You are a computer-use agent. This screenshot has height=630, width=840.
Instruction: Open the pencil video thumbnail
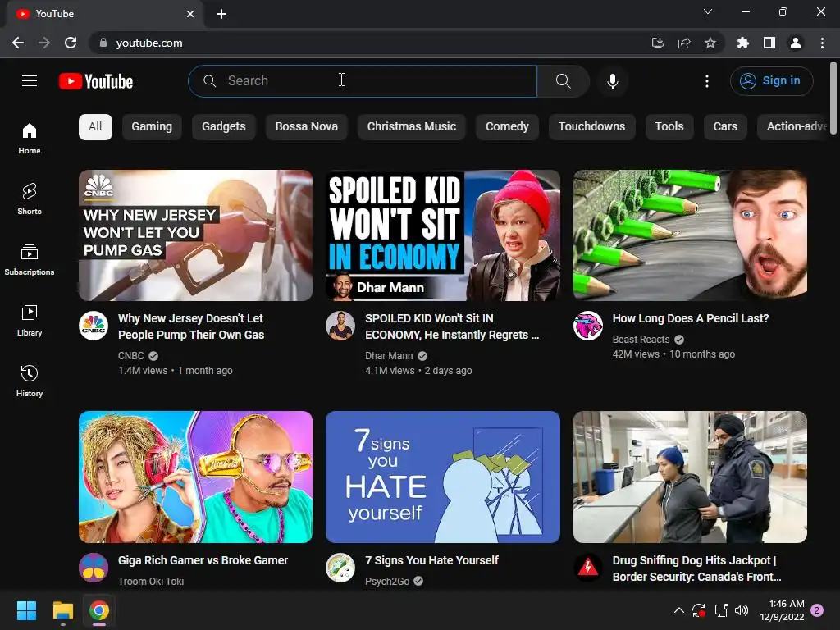pyautogui.click(x=690, y=235)
